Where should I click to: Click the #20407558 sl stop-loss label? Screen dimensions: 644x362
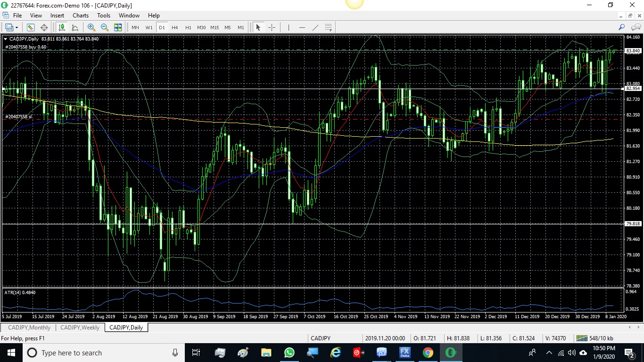[18, 116]
